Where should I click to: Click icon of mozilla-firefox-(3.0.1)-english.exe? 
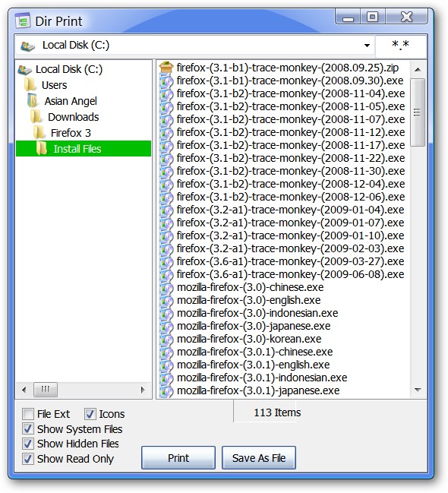[x=166, y=365]
